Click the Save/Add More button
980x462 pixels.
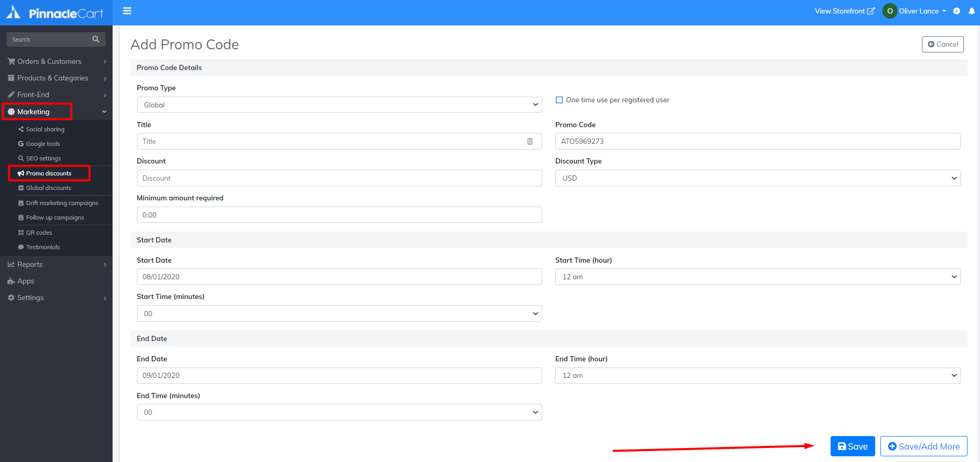(923, 446)
